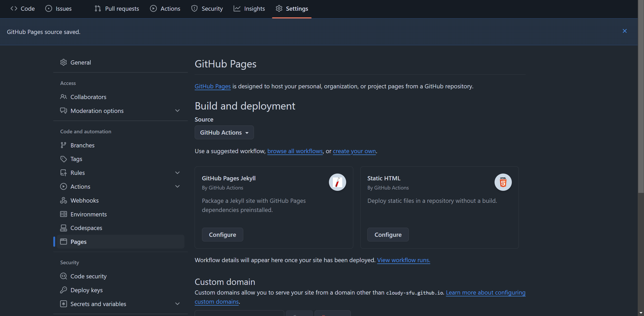Click the Environments server icon
The image size is (644, 316).
pyautogui.click(x=63, y=214)
